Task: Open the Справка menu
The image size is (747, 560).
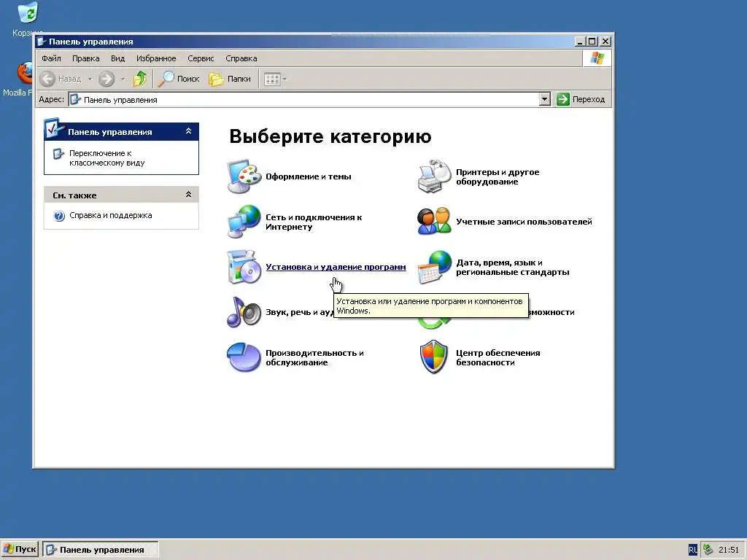Action: point(241,58)
